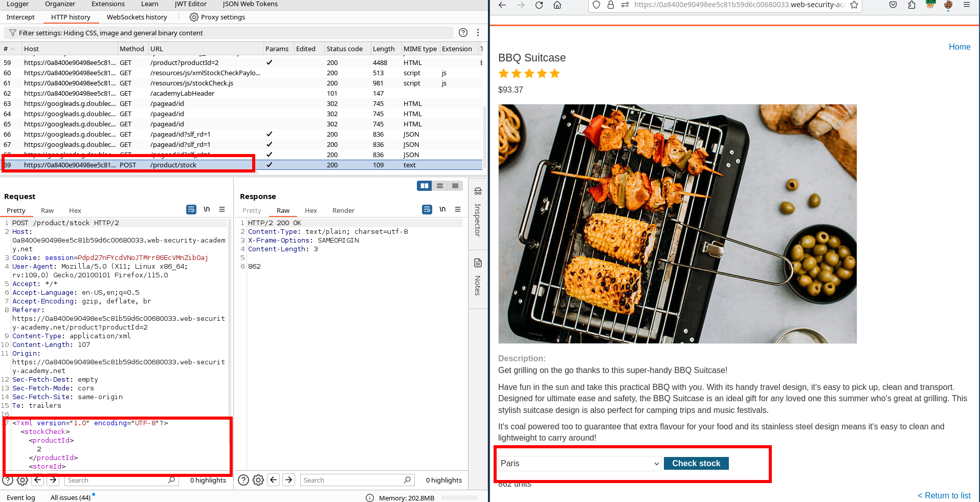
Task: Open request search help icon
Action: pos(7,481)
